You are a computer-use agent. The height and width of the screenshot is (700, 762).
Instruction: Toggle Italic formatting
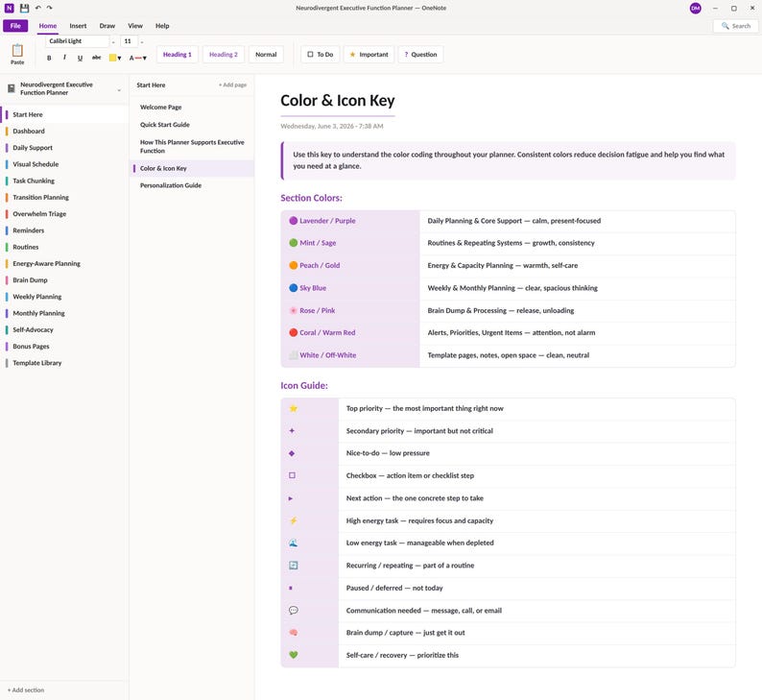(64, 58)
